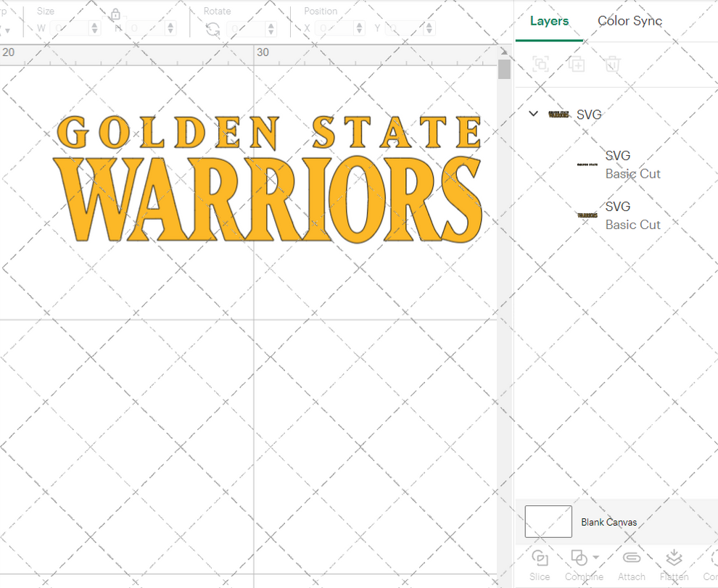Click the Blank Canvas color swatch
The image size is (718, 588).
point(548,521)
